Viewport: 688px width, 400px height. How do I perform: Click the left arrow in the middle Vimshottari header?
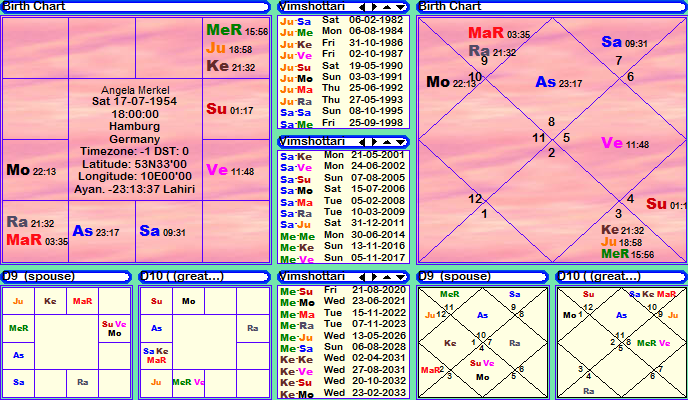362,142
